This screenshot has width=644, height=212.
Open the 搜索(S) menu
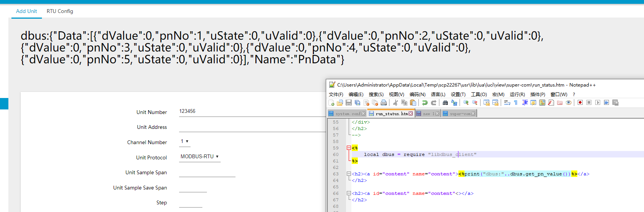pos(376,94)
